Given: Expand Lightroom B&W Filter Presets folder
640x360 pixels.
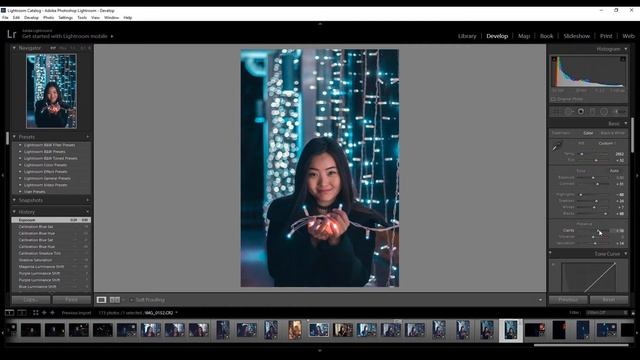Looking at the screenshot, I should [x=20, y=145].
